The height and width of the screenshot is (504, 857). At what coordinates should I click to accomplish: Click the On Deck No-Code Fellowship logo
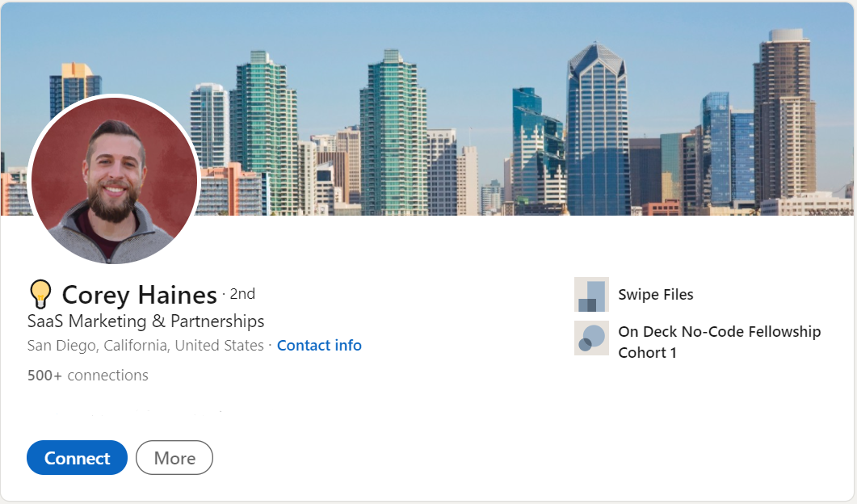[591, 338]
